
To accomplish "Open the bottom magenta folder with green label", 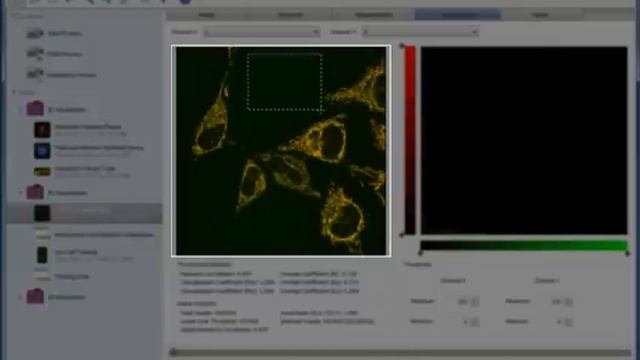I will tap(35, 296).
